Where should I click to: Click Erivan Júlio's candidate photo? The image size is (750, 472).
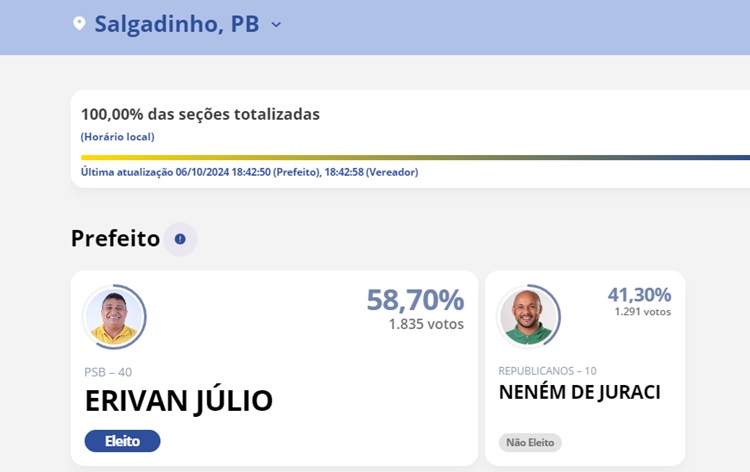click(x=114, y=317)
